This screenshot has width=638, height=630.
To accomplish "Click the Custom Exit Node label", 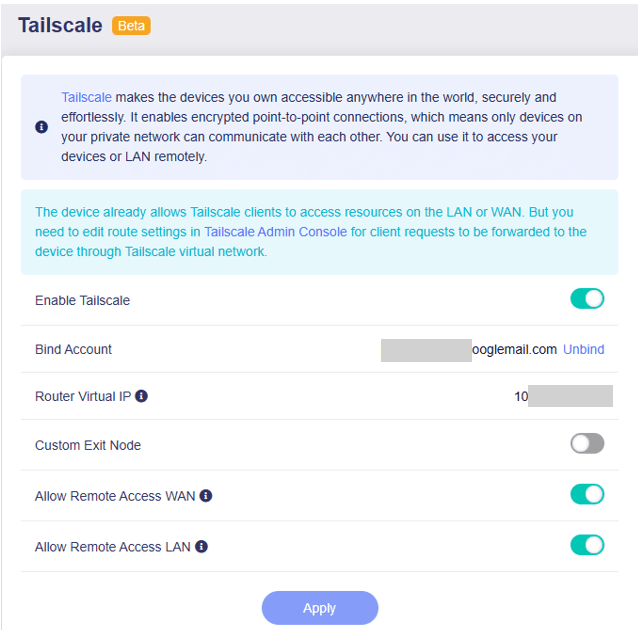I will (88, 445).
